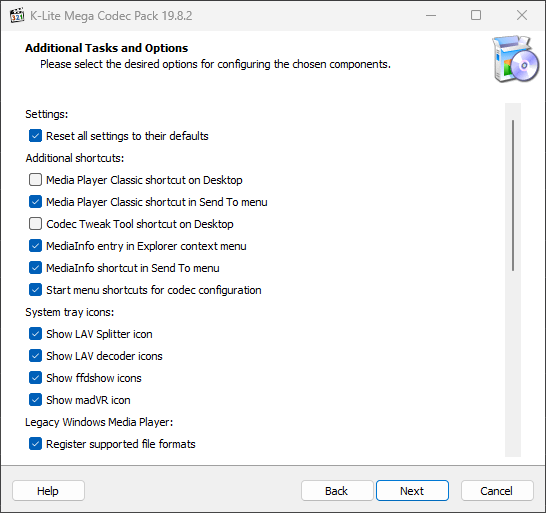This screenshot has height=513, width=546.
Task: Cancel the K-Lite installation
Action: (x=497, y=491)
